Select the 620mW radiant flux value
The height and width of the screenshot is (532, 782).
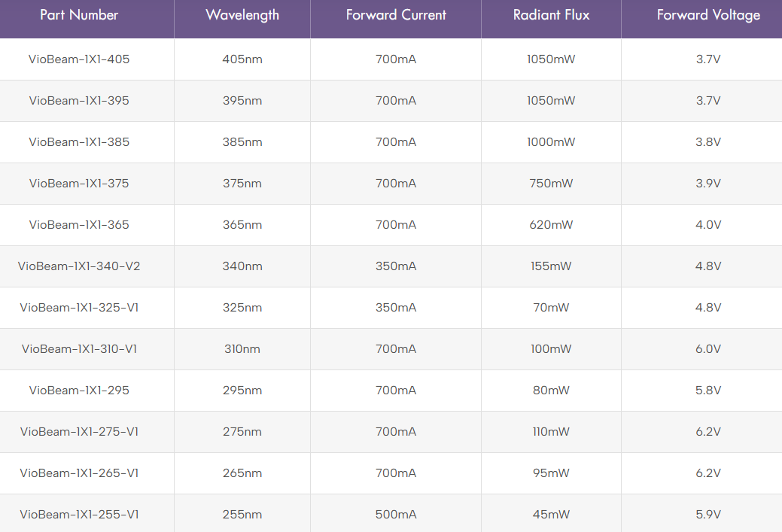click(x=551, y=225)
